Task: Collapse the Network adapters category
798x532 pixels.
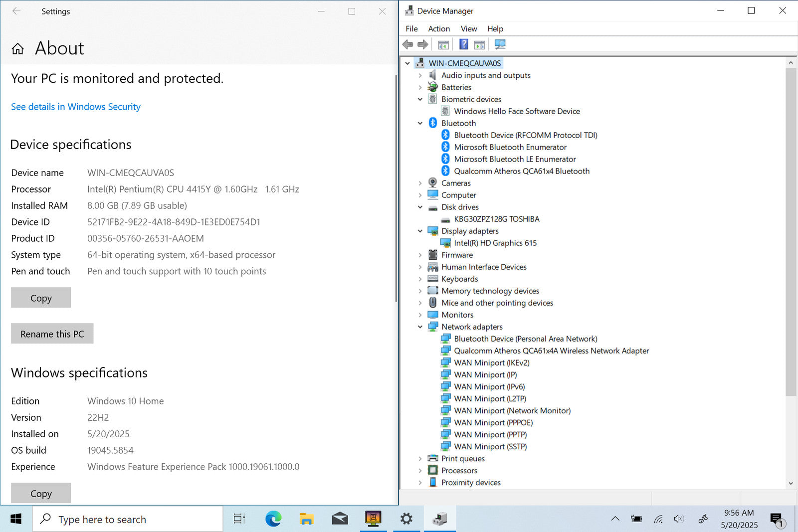Action: point(420,327)
